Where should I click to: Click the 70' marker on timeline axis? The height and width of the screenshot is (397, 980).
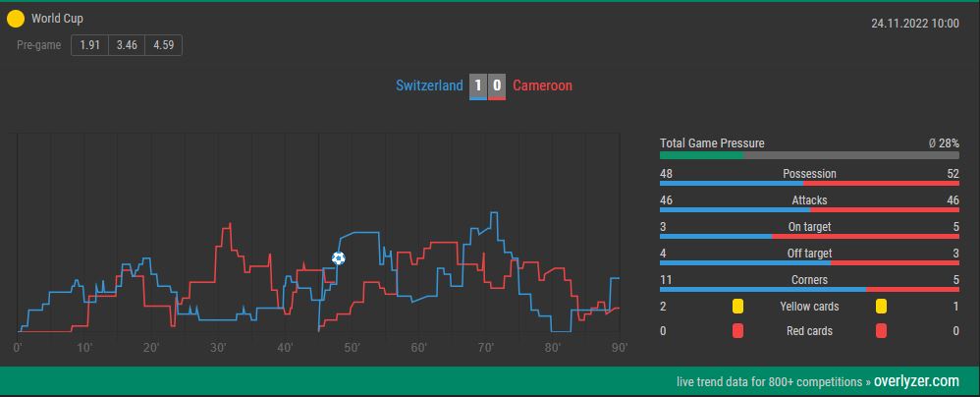(x=486, y=348)
